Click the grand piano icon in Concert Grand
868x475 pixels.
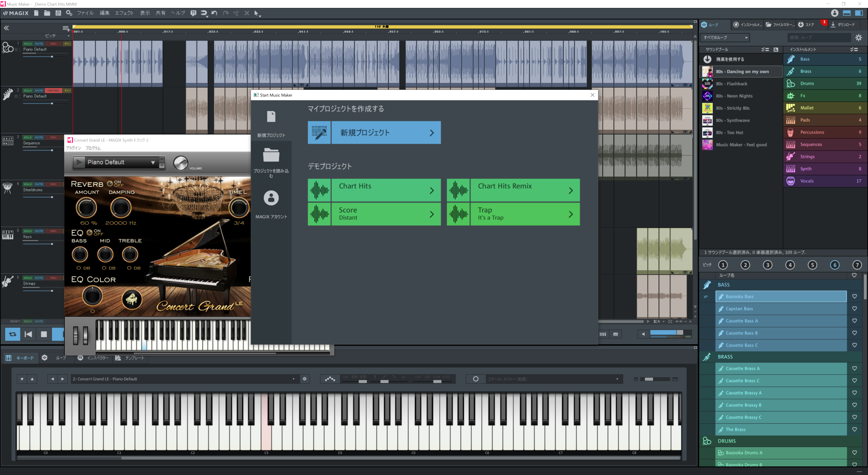pos(131,299)
